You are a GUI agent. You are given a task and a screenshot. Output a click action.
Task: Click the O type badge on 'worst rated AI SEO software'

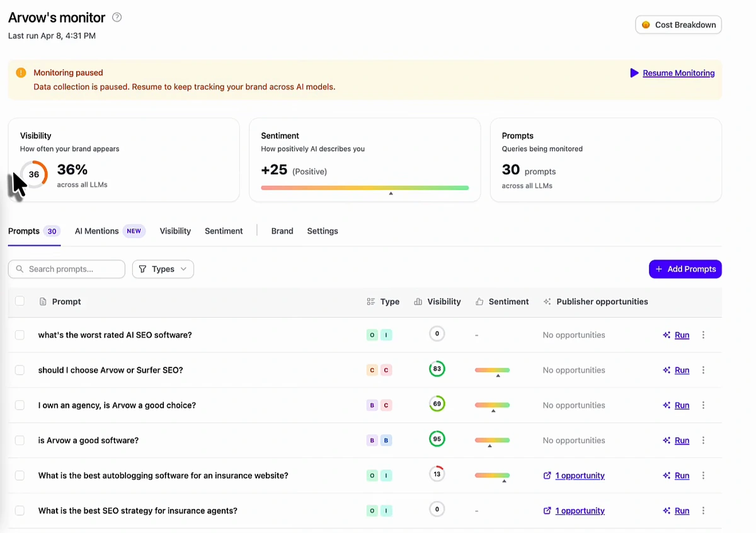tap(372, 335)
